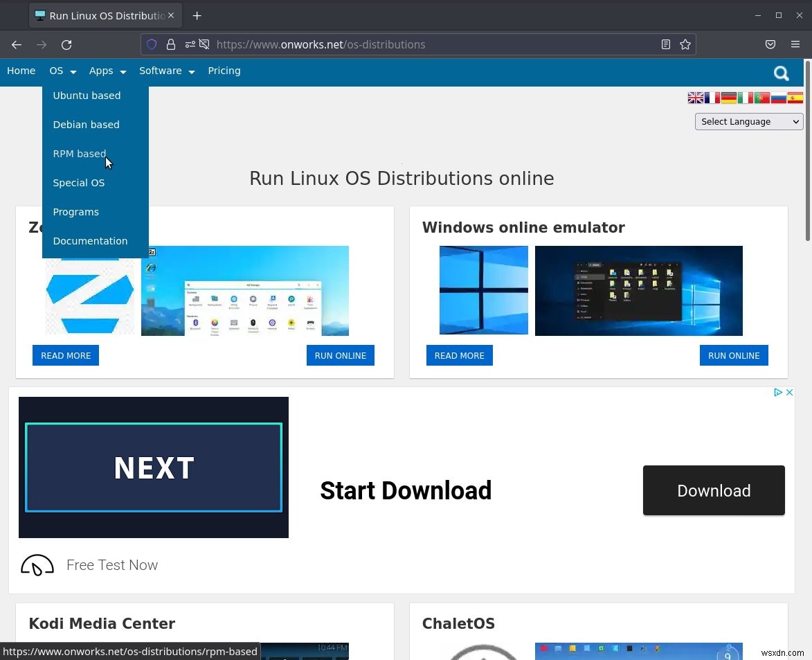The height and width of the screenshot is (660, 812).
Task: Click the English flag language icon
Action: point(696,98)
